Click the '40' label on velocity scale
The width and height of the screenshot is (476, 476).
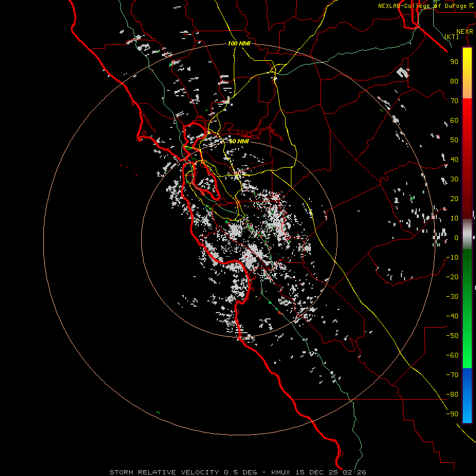(454, 159)
